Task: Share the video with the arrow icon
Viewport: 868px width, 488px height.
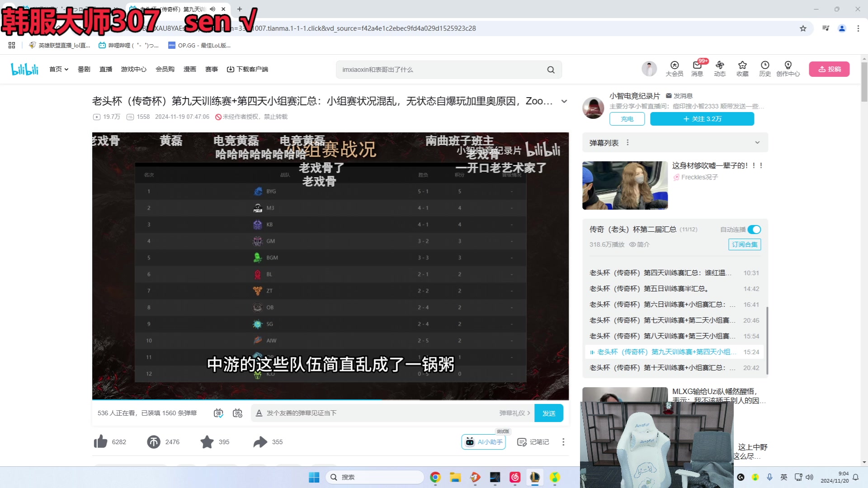Action: coord(260,441)
